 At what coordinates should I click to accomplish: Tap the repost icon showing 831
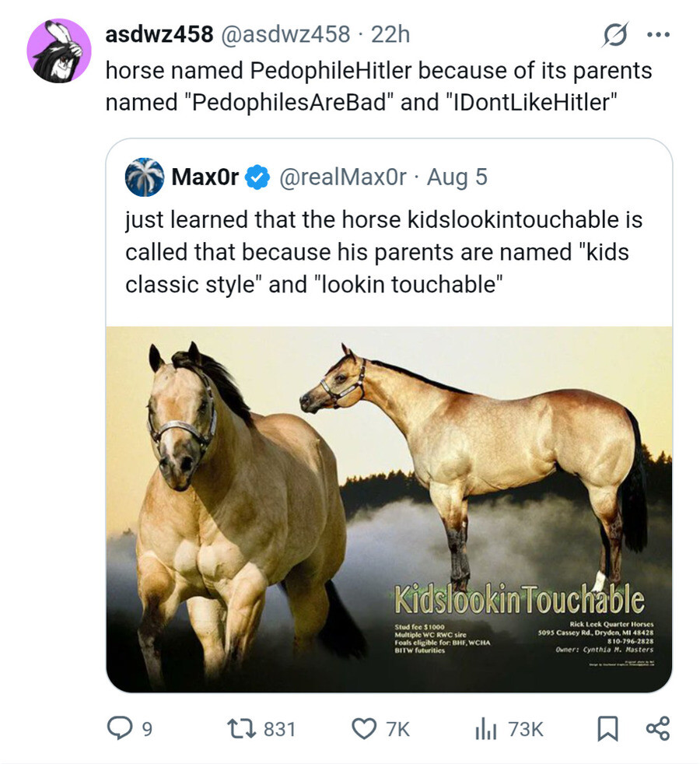pos(240,729)
